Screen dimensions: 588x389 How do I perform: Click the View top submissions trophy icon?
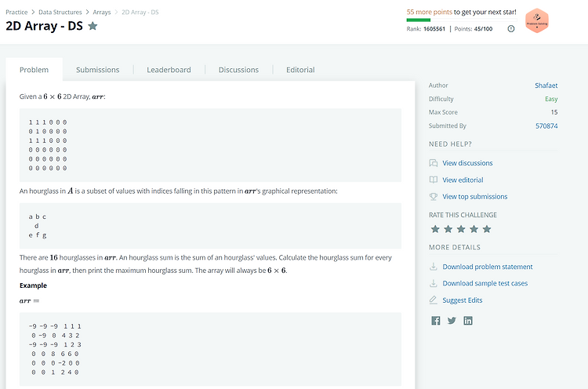pos(433,197)
